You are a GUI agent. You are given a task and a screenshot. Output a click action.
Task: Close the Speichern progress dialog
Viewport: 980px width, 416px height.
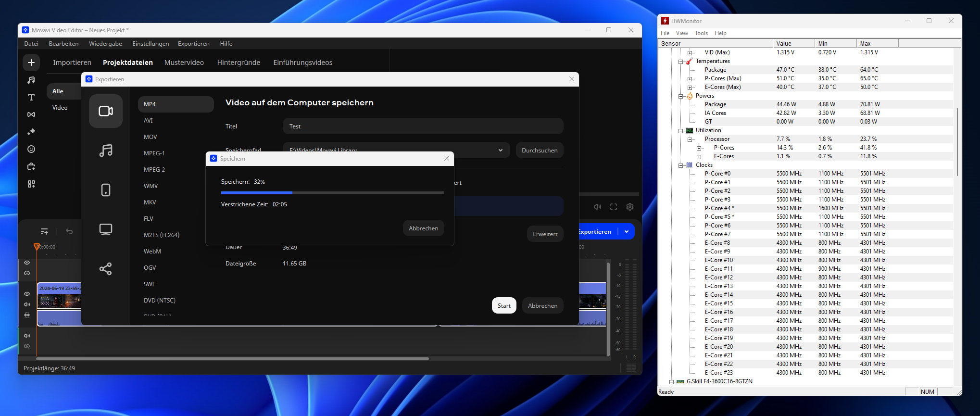coord(447,158)
